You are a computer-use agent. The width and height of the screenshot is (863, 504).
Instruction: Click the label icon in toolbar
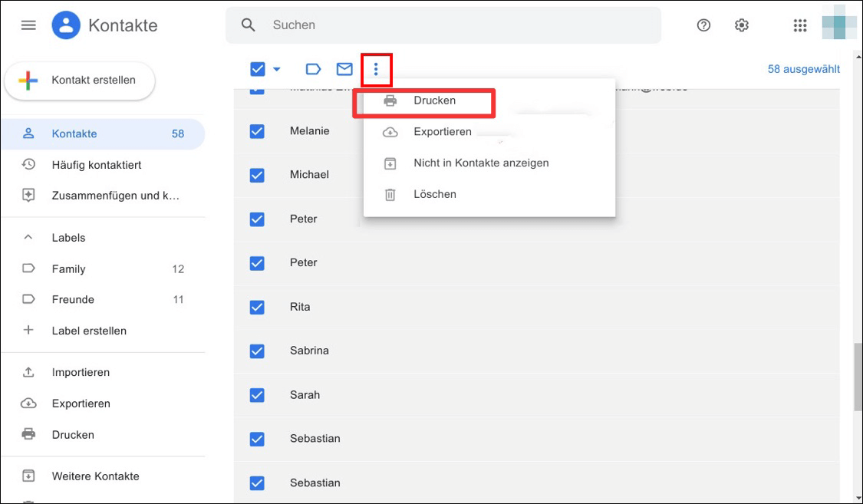(313, 70)
